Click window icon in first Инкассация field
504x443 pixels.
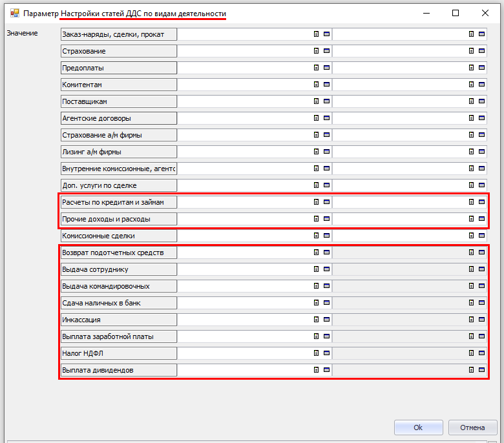(x=326, y=320)
